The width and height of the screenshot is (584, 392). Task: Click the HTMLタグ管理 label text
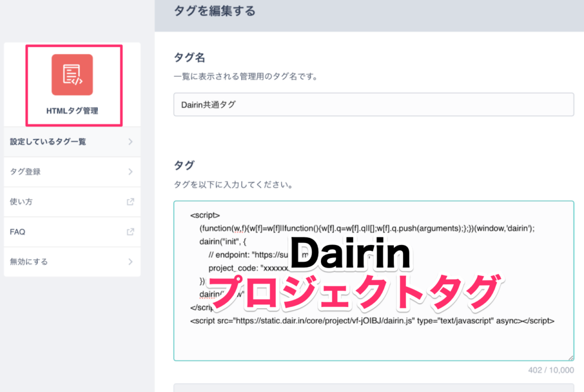pos(72,111)
